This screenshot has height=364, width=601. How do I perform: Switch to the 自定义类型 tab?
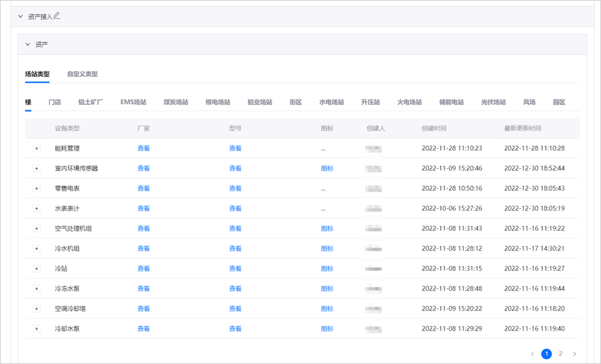tap(82, 74)
